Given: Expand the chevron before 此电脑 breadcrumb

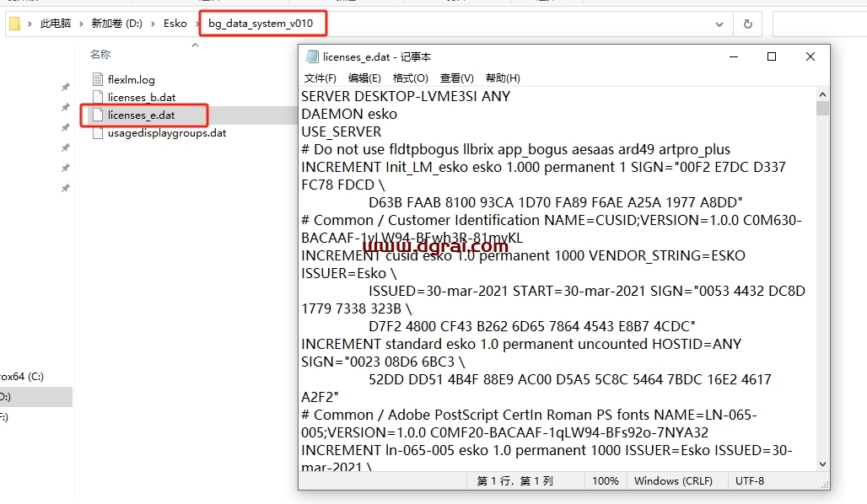Looking at the screenshot, I should pos(30,24).
